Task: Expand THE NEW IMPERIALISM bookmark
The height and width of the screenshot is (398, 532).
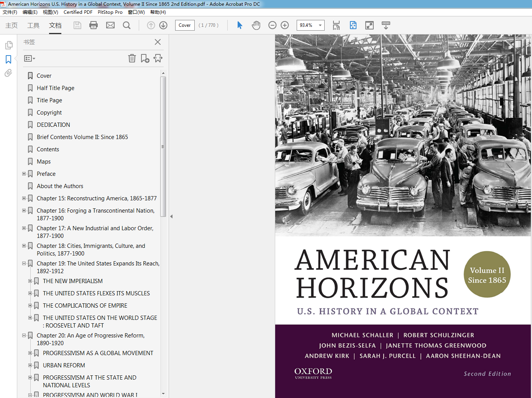Action: [x=30, y=281]
